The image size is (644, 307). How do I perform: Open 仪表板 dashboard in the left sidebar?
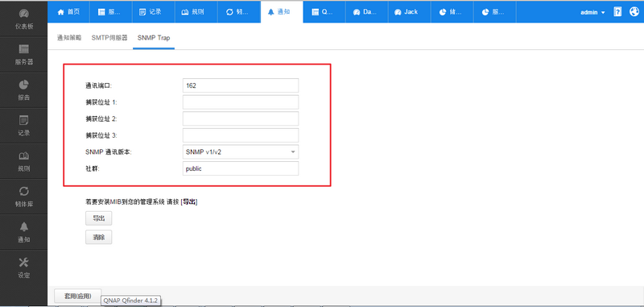click(24, 19)
